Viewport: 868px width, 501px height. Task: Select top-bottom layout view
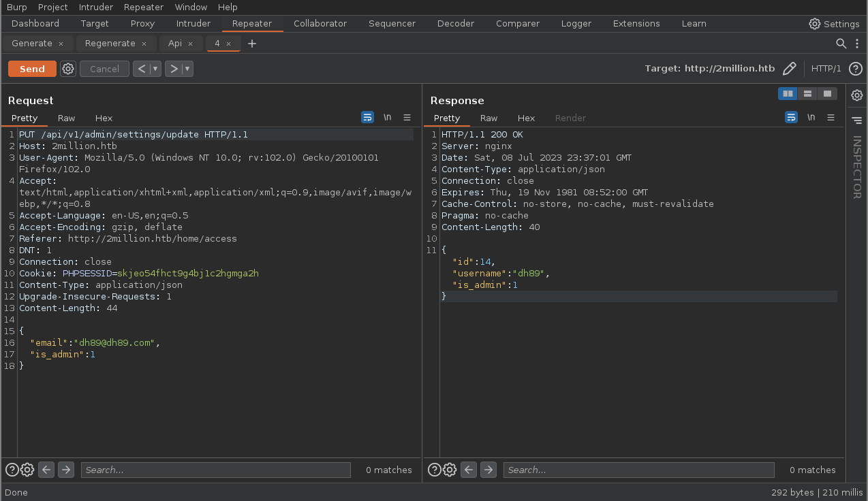click(x=807, y=93)
